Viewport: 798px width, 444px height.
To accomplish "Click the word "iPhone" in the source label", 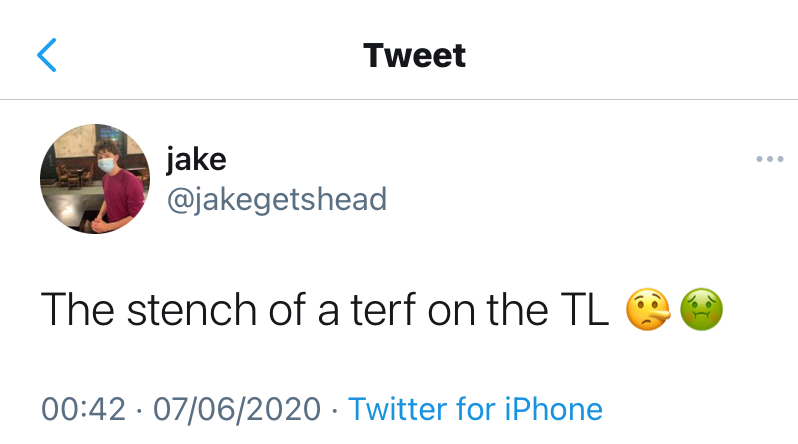I will pos(555,409).
